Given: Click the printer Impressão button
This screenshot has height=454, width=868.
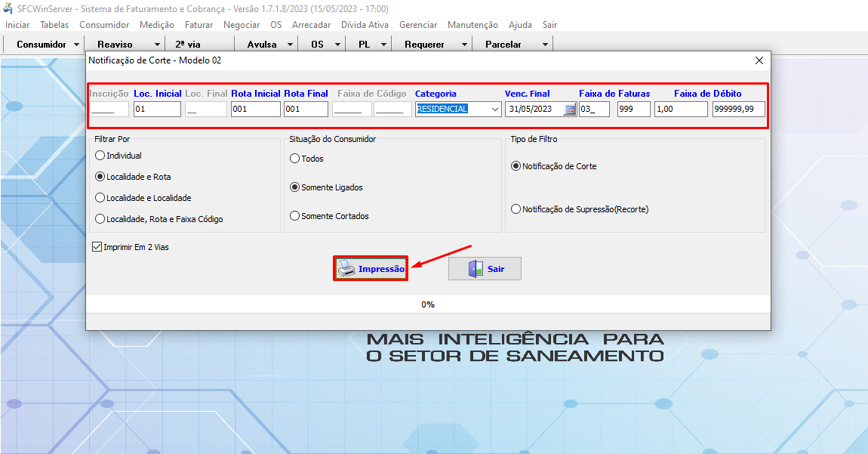Looking at the screenshot, I should (371, 269).
